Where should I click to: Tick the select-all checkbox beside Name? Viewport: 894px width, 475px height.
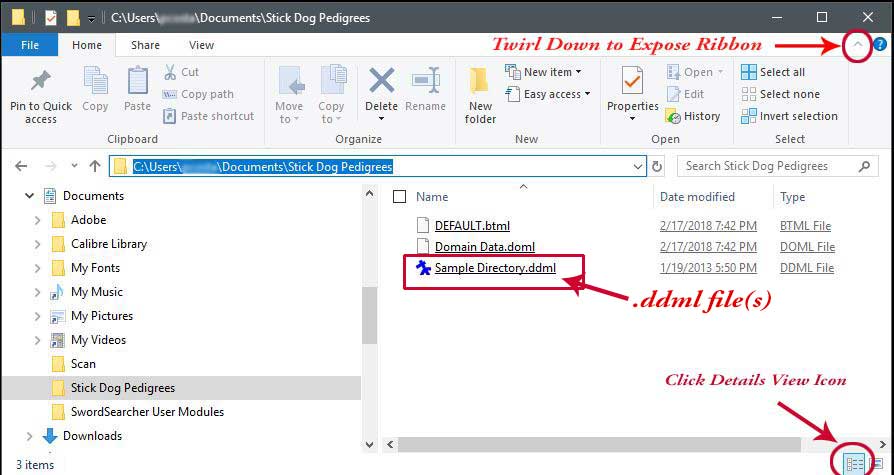point(400,197)
